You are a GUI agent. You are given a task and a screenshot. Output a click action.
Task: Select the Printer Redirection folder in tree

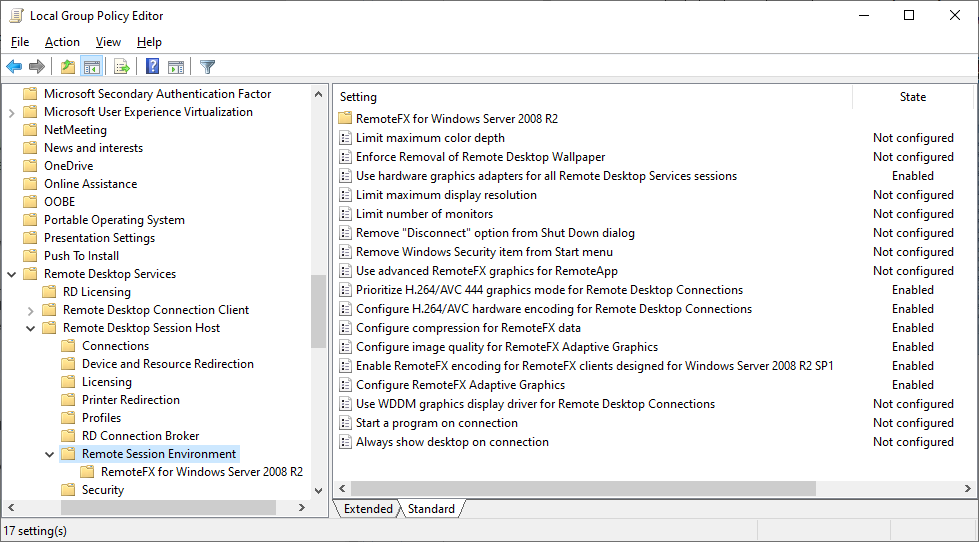(130, 400)
